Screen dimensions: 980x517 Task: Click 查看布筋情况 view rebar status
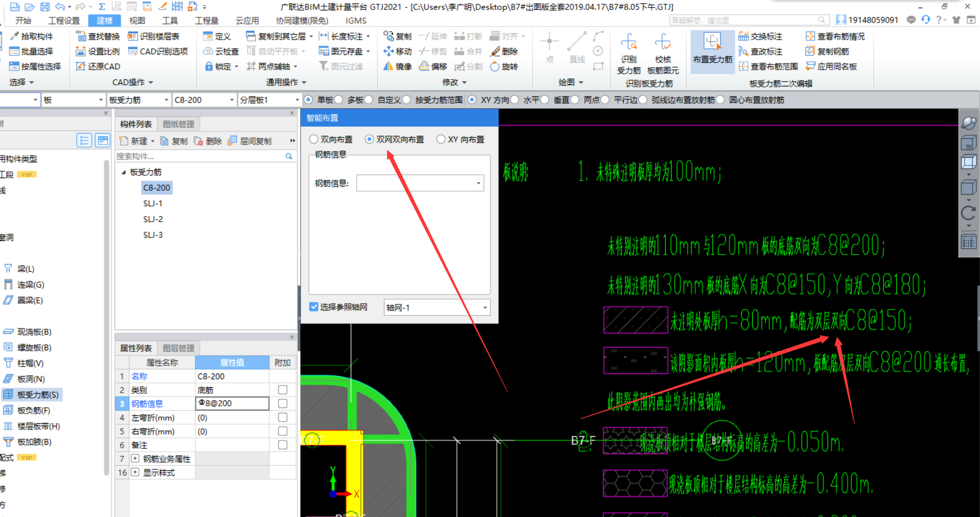coord(835,36)
